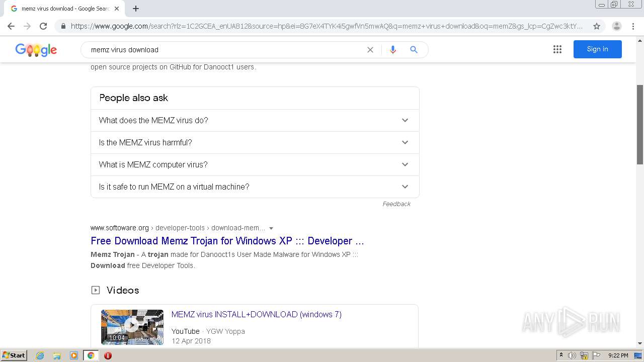This screenshot has height=362, width=644.
Task: Click the Videos section icon
Action: click(96, 290)
